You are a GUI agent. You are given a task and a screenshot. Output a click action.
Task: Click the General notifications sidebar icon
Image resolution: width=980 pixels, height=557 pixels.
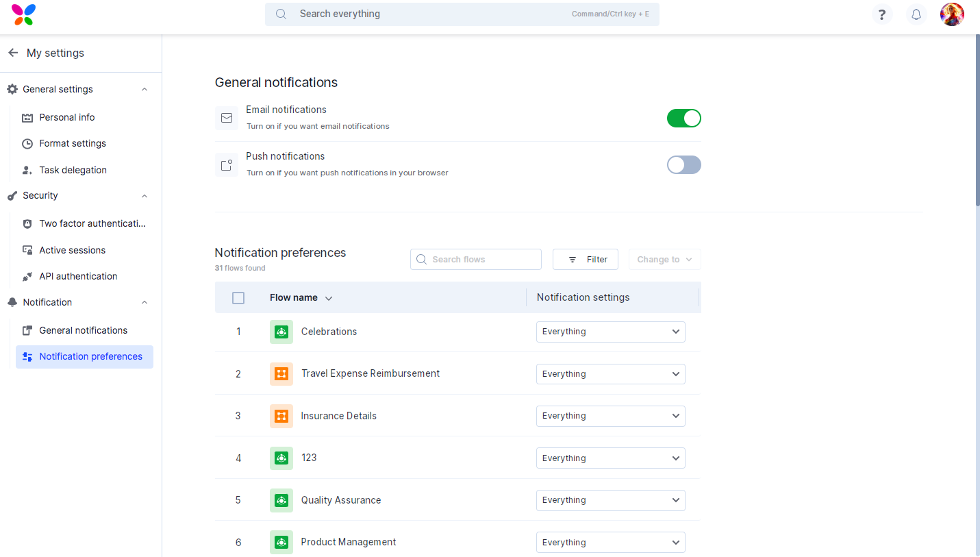pos(27,331)
